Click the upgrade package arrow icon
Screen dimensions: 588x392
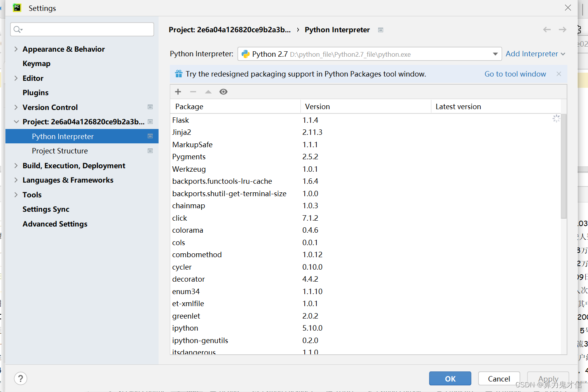coord(208,92)
